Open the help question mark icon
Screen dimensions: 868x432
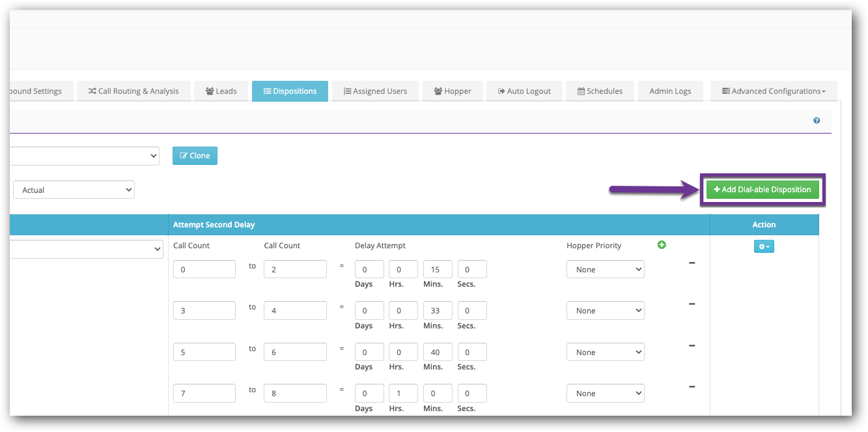pos(816,120)
